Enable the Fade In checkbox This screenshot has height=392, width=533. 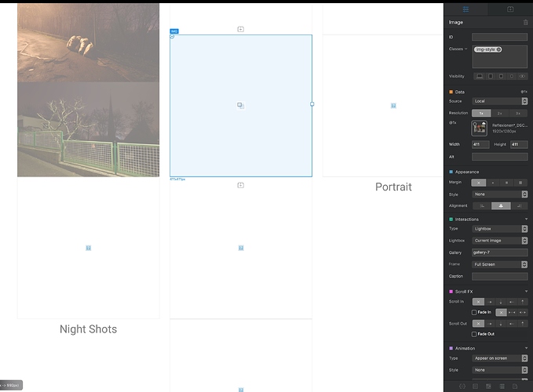coord(474,312)
